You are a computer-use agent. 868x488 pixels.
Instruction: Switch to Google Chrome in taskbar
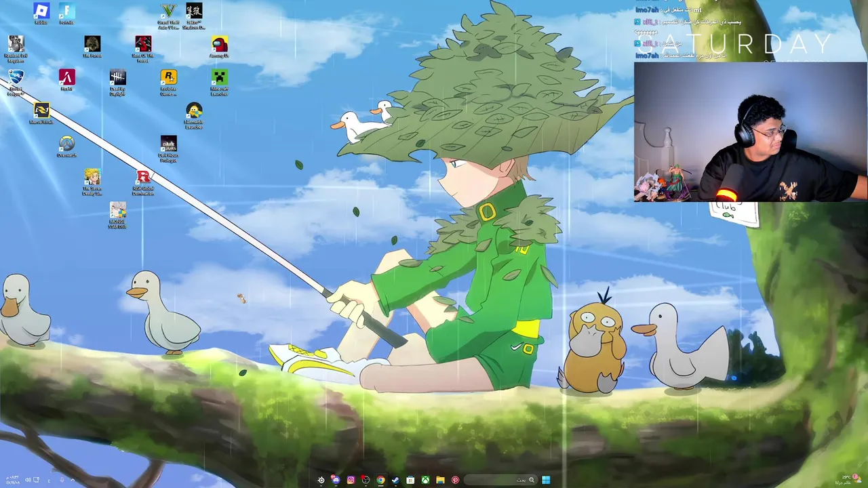tap(380, 480)
